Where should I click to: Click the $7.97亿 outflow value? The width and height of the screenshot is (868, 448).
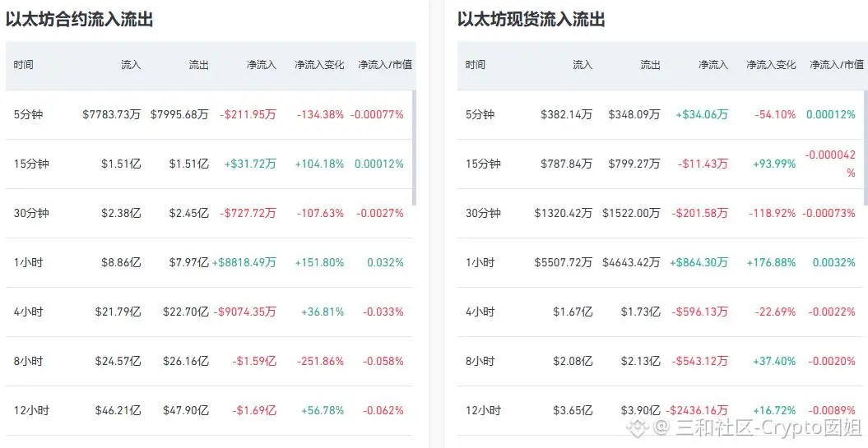188,262
